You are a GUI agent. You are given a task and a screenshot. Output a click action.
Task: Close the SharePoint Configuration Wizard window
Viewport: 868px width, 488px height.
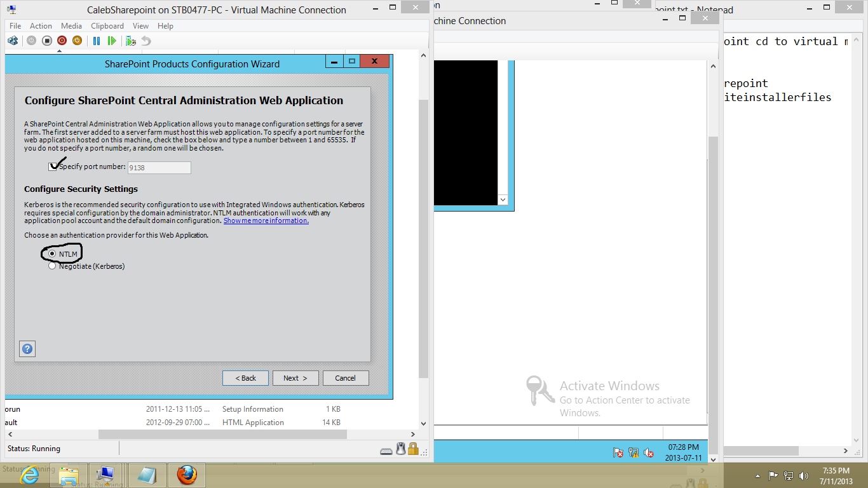[x=374, y=61]
